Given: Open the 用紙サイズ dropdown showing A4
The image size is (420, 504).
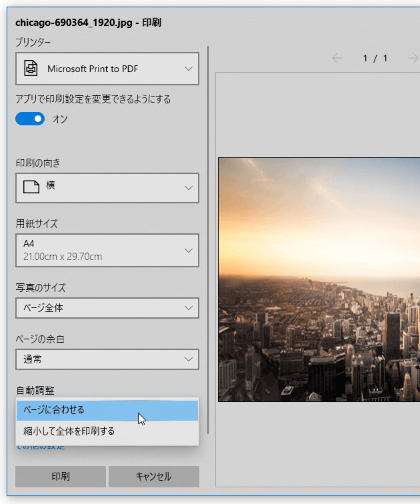Looking at the screenshot, I should [x=107, y=251].
